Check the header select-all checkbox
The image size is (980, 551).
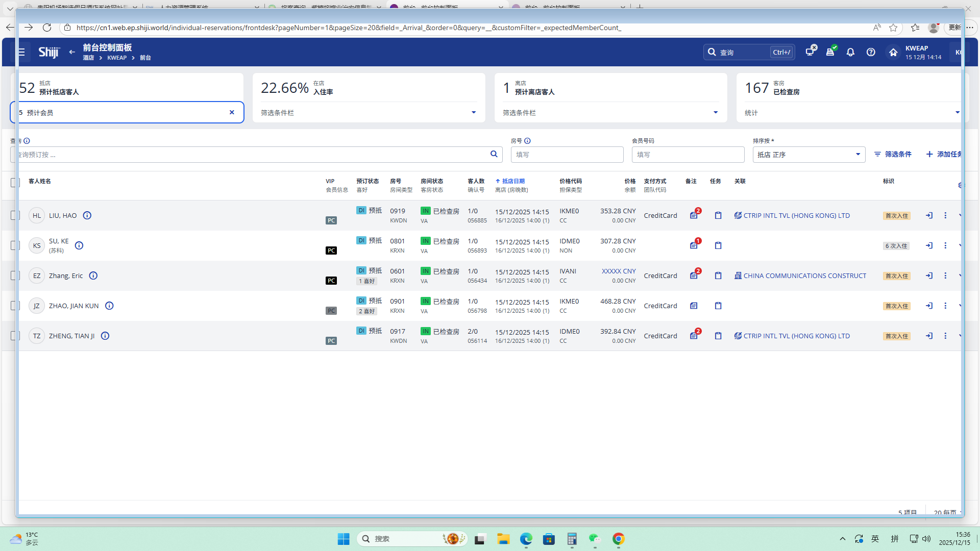click(x=15, y=183)
